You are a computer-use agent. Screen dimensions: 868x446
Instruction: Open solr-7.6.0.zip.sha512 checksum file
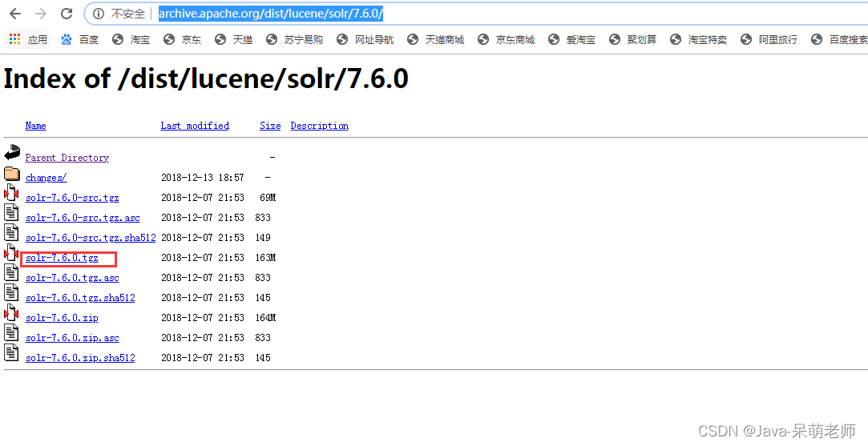pyautogui.click(x=80, y=357)
